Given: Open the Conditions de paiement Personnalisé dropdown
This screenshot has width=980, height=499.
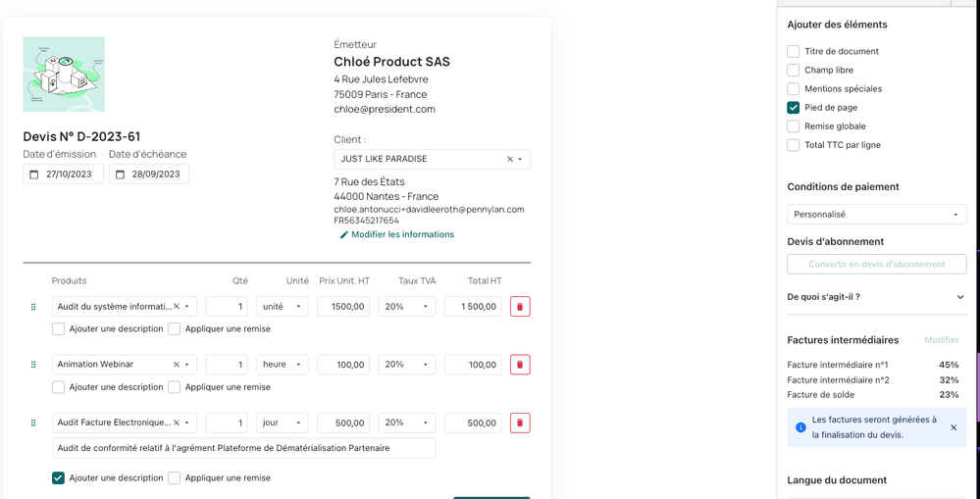Looking at the screenshot, I should click(876, 215).
